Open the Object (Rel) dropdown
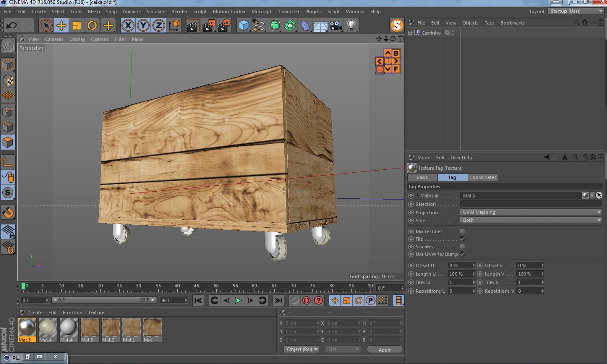This screenshot has width=607, height=364. 301,350
